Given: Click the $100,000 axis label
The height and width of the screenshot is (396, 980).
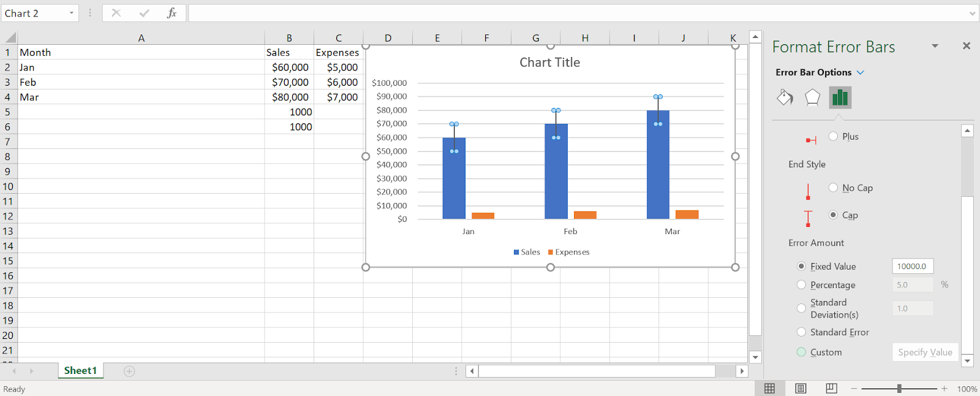Looking at the screenshot, I should coord(390,83).
